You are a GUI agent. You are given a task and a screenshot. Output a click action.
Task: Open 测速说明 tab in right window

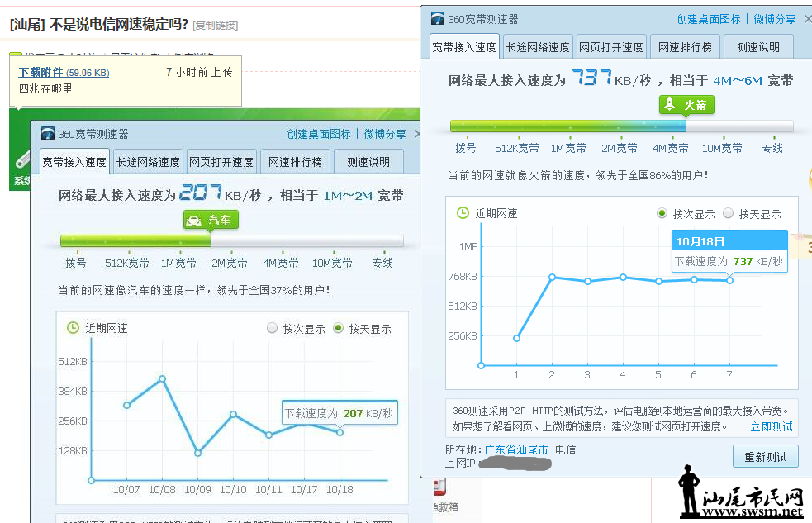tap(758, 47)
